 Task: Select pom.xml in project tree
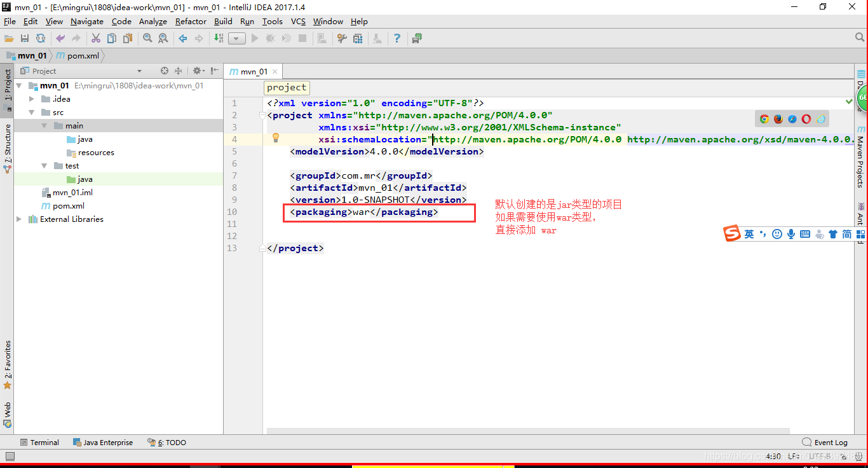(x=63, y=205)
